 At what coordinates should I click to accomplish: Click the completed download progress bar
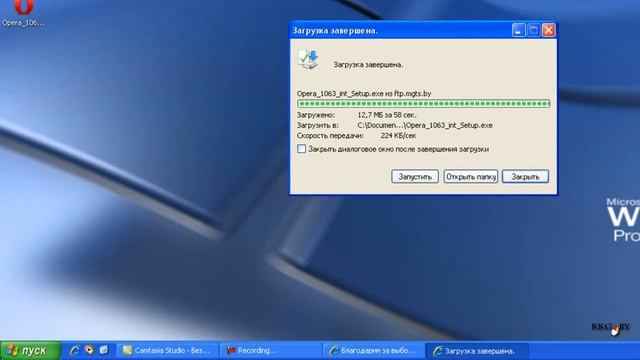pyautogui.click(x=424, y=104)
